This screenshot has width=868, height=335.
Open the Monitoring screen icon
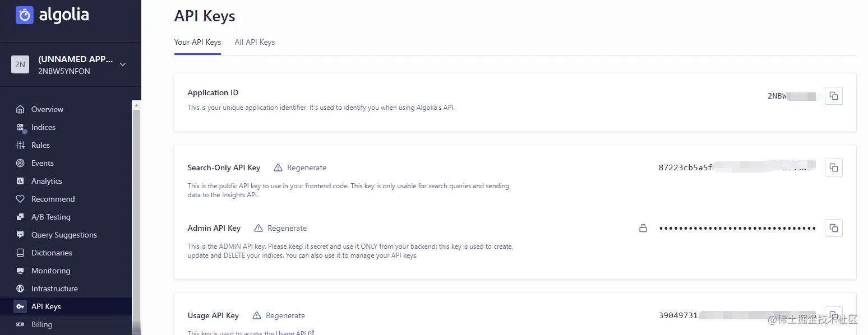pos(20,271)
